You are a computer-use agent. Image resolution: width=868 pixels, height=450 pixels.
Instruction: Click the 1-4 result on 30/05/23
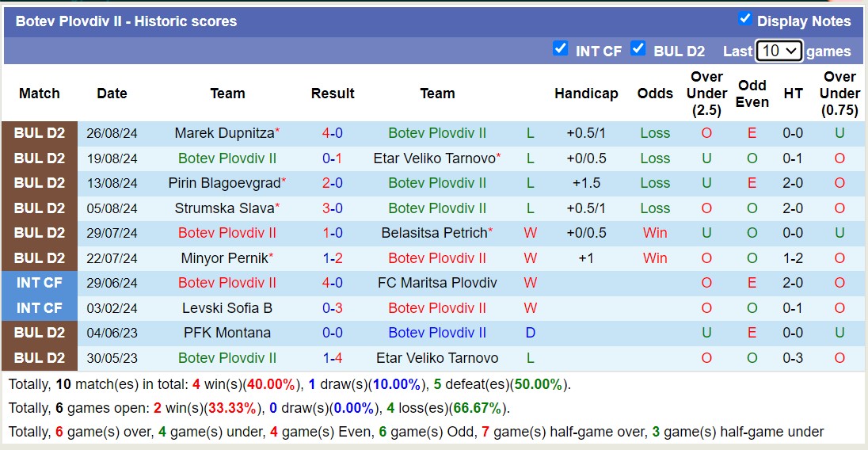click(333, 358)
